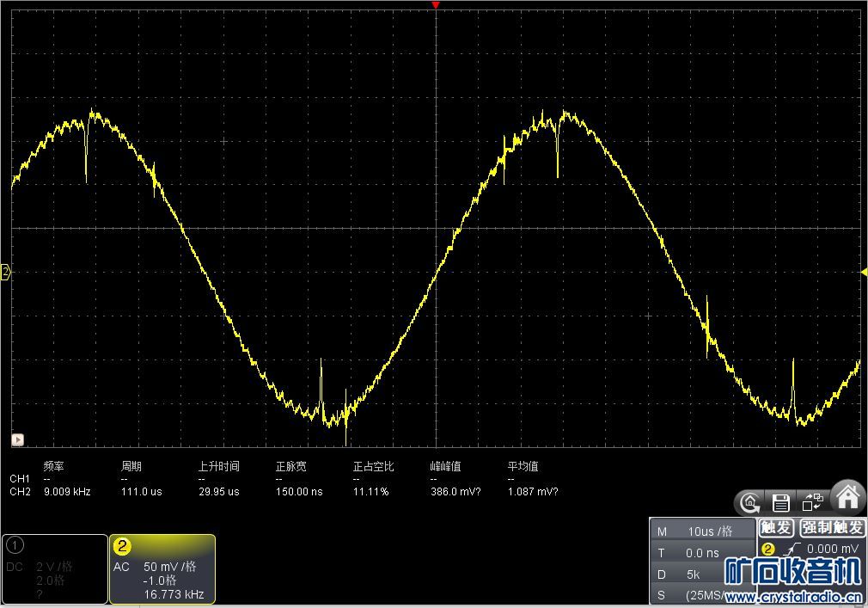
Task: Click the 周期 measurement header
Action: (x=131, y=466)
